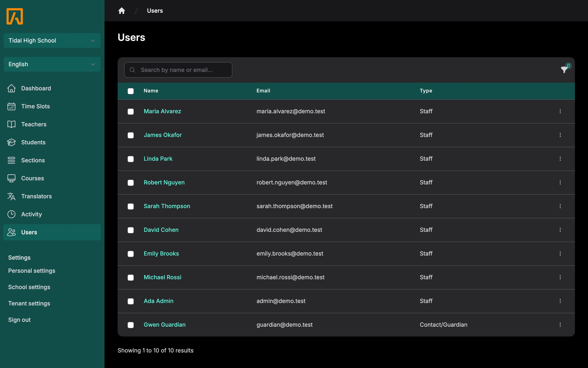The width and height of the screenshot is (588, 368).
Task: Click the search magnifier icon
Action: click(x=132, y=70)
